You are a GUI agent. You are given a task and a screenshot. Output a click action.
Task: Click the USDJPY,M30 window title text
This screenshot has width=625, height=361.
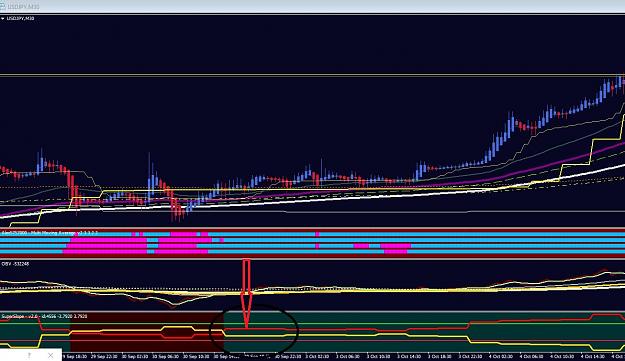click(x=24, y=7)
